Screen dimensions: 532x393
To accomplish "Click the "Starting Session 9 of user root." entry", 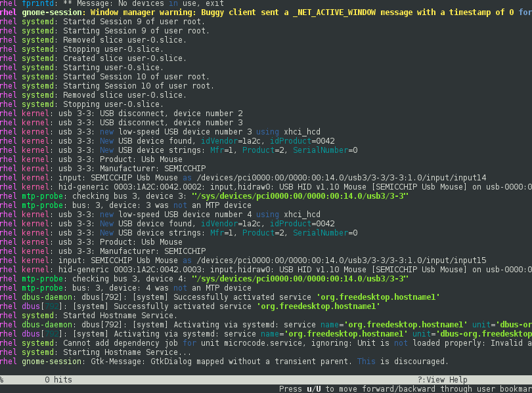I will [105, 31].
